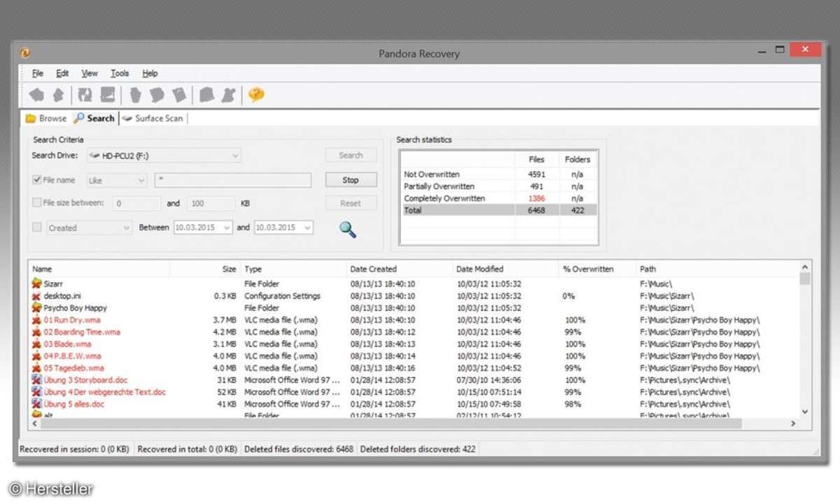Sort by the Name column header

pos(99,269)
